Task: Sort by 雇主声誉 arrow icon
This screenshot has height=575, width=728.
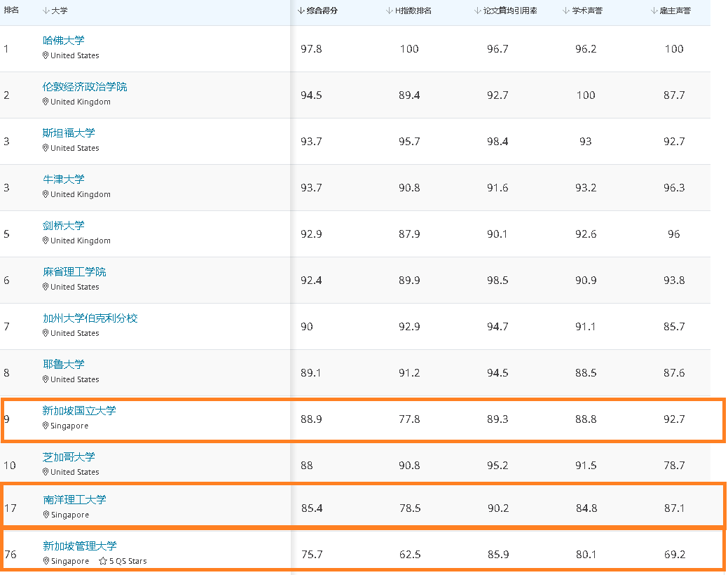Action: (x=654, y=11)
